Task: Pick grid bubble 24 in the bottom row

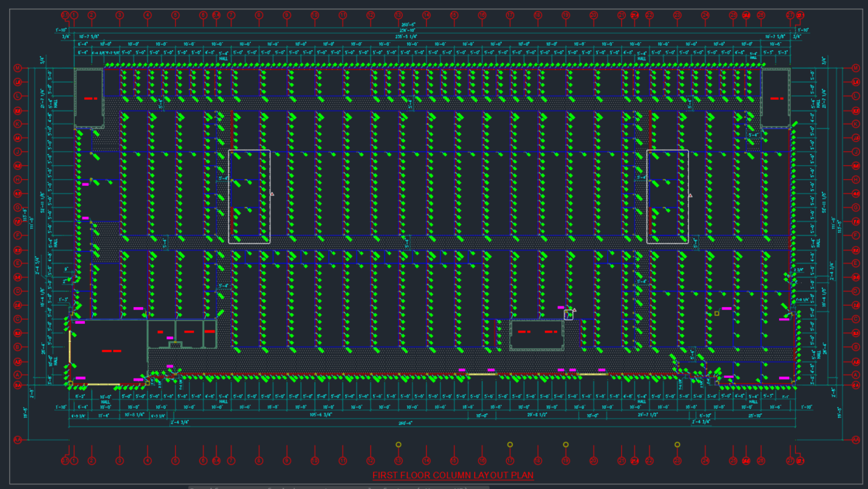Action: 705,461
